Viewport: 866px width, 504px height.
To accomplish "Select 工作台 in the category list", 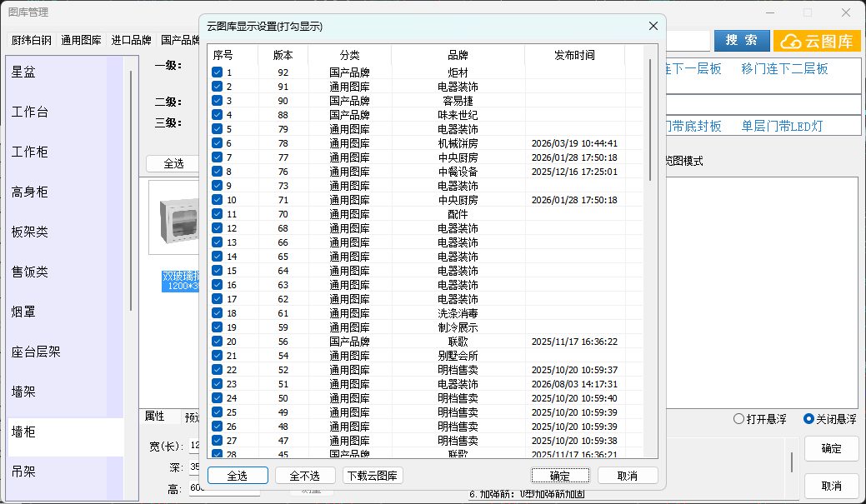I will point(66,112).
